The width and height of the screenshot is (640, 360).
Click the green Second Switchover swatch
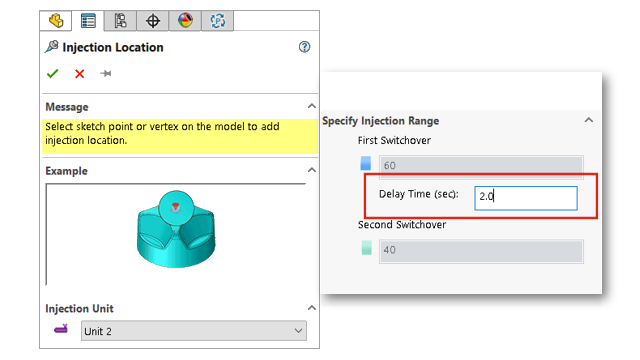point(367,248)
